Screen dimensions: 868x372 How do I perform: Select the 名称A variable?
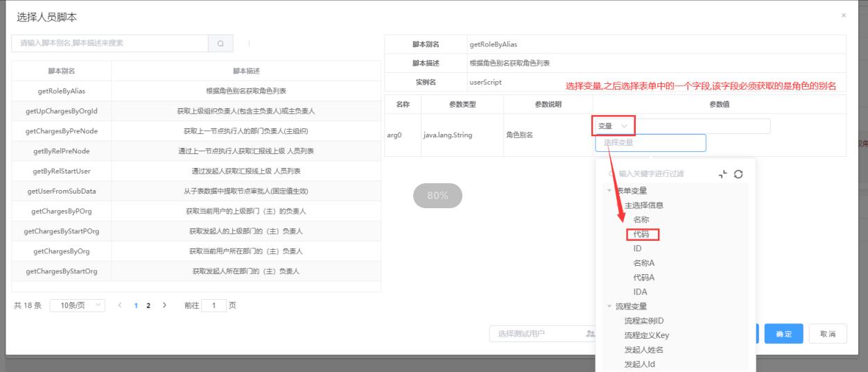[644, 263]
